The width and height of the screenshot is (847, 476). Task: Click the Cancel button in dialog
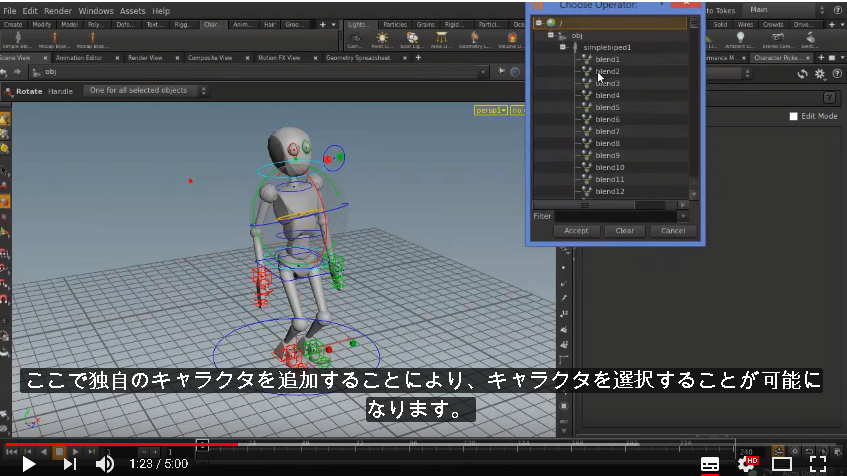coord(673,231)
